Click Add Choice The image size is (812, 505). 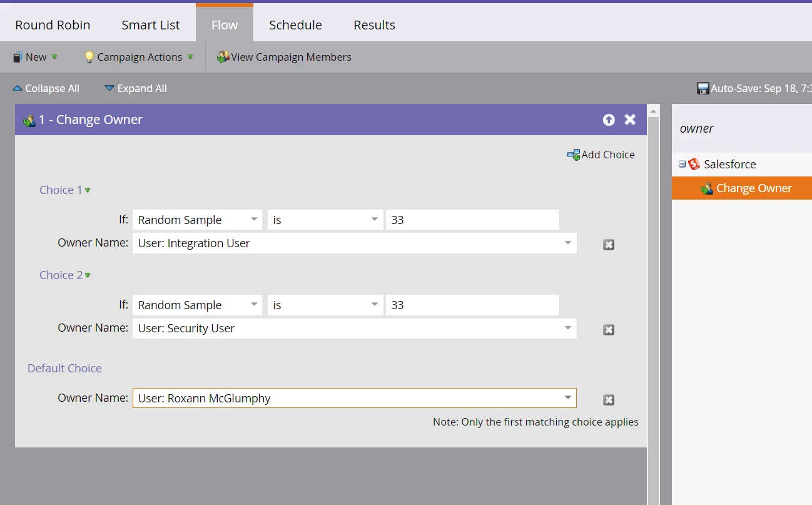tap(601, 155)
